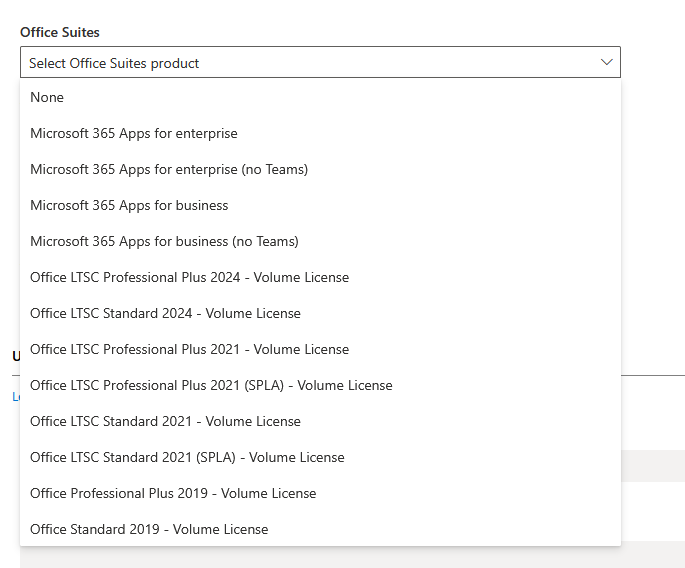Choose Office Standard 2019 - Volume License
This screenshot has width=685, height=568.
149,529
